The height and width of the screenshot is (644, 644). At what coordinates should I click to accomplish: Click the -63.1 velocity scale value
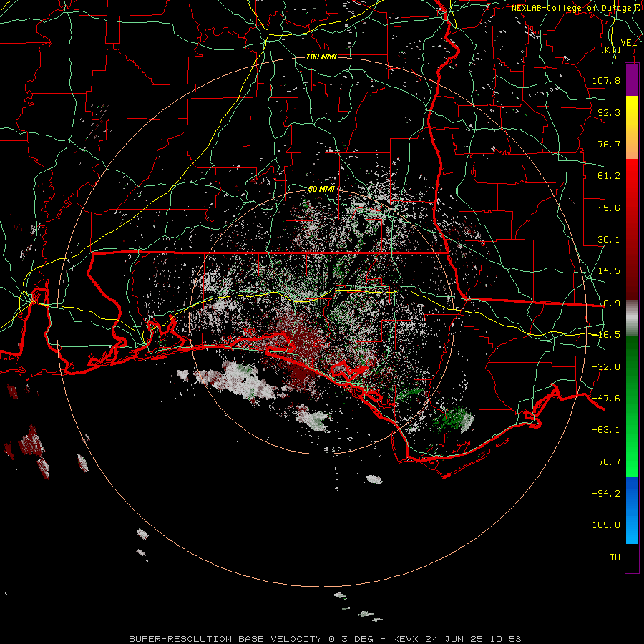point(606,430)
